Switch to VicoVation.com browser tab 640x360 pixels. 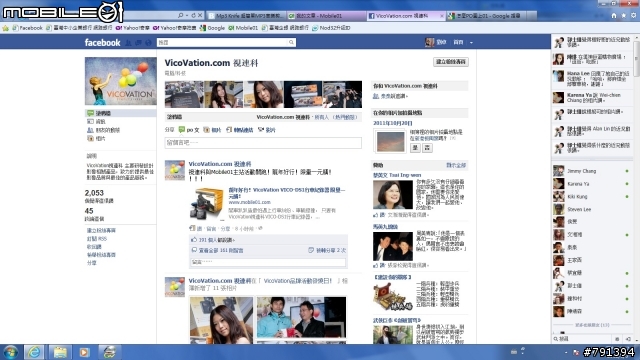point(406,16)
